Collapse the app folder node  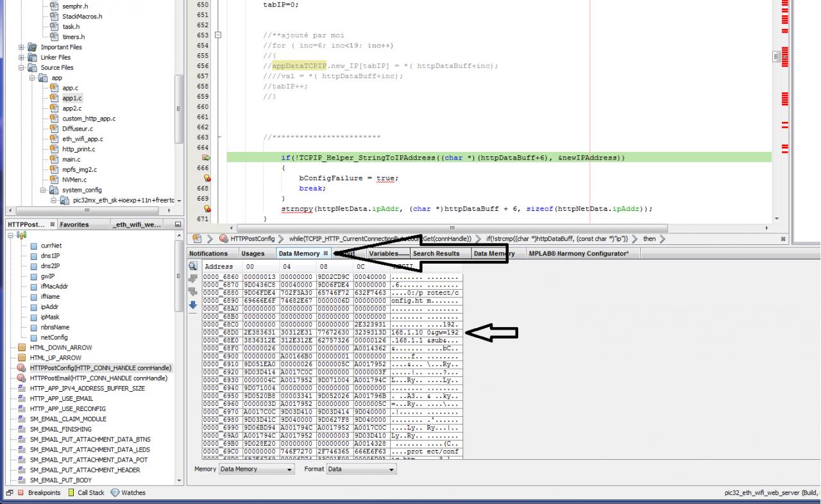[32, 78]
